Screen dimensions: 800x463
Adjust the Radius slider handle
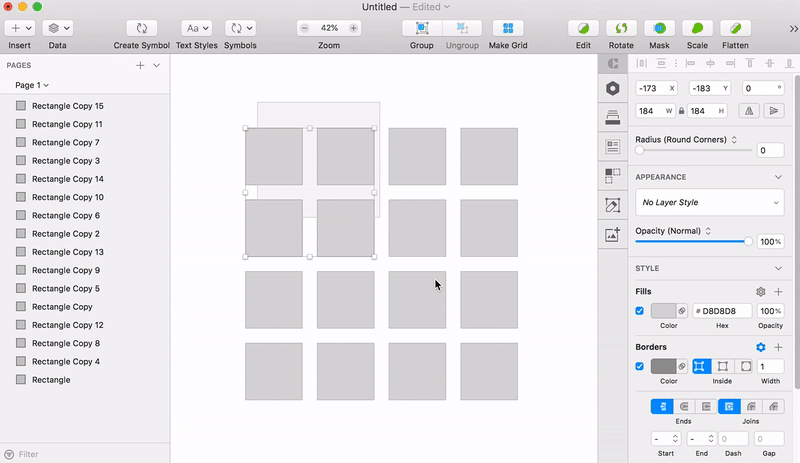tap(639, 150)
